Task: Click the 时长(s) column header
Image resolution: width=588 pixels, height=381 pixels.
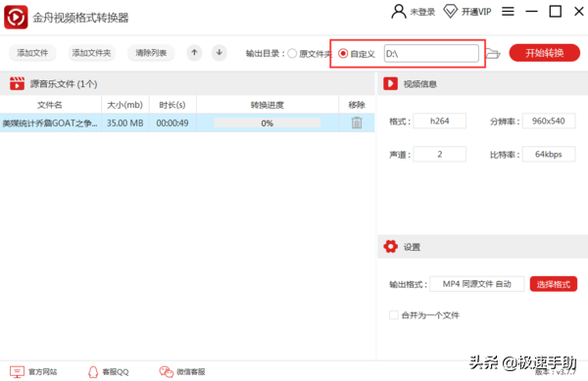Action: [x=172, y=105]
